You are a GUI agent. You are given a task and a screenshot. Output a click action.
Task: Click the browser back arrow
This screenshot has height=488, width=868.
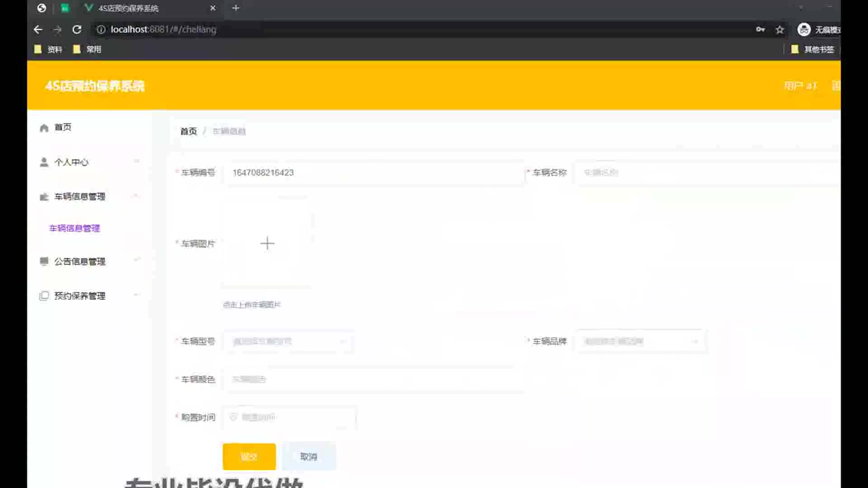click(x=38, y=29)
